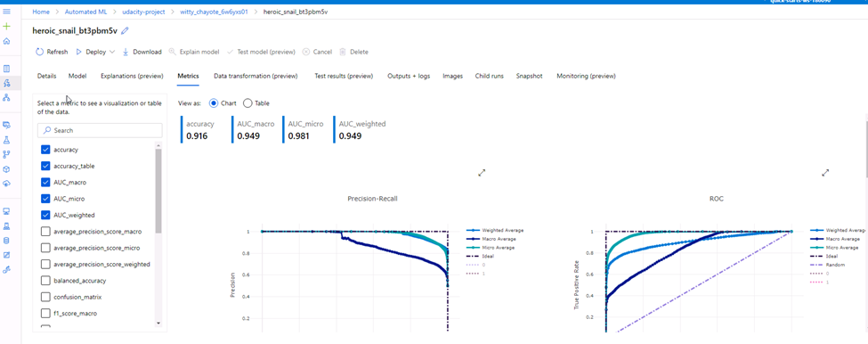868x344 pixels.
Task: Click the metric list scrollbar down arrow
Action: pos(158,323)
